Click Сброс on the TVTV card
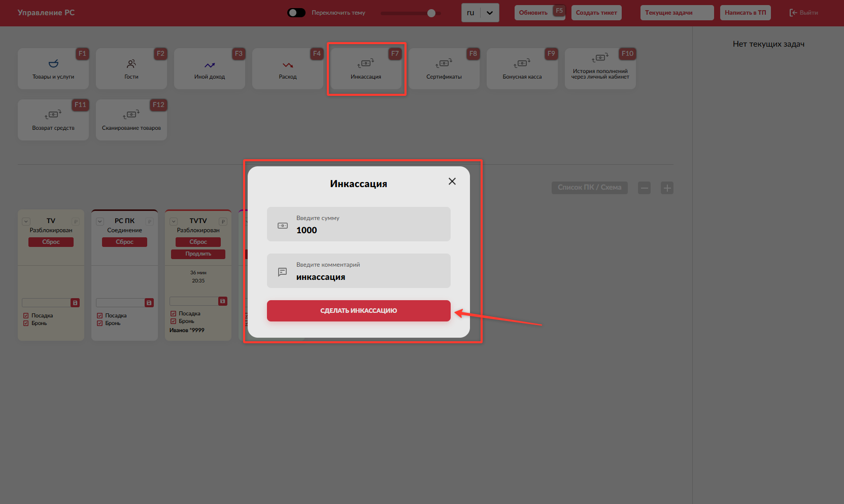844x504 pixels. point(198,242)
